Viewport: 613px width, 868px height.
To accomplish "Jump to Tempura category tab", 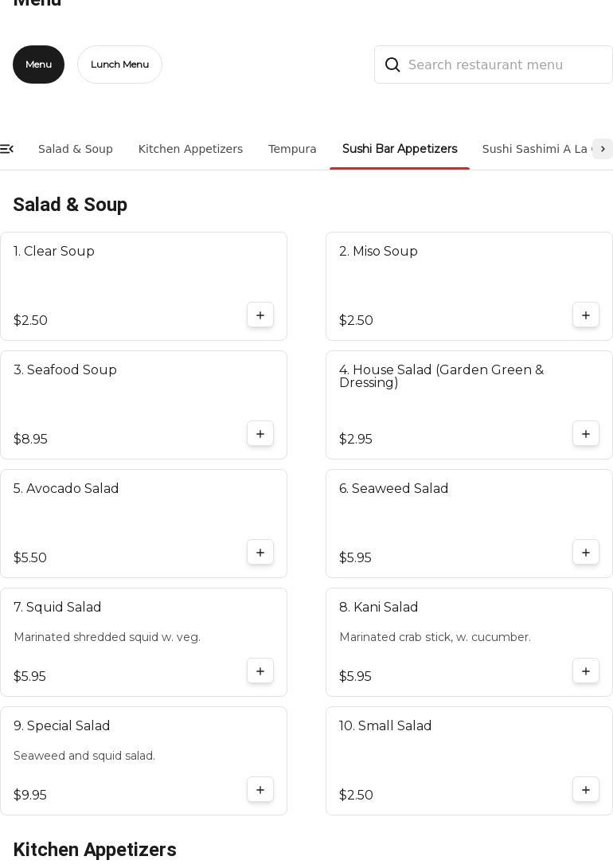I will click(x=292, y=149).
